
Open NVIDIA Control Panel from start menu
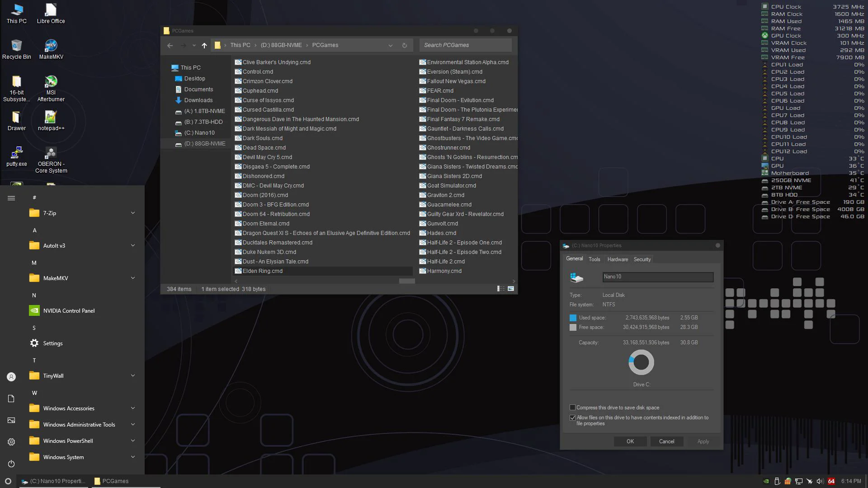point(69,311)
